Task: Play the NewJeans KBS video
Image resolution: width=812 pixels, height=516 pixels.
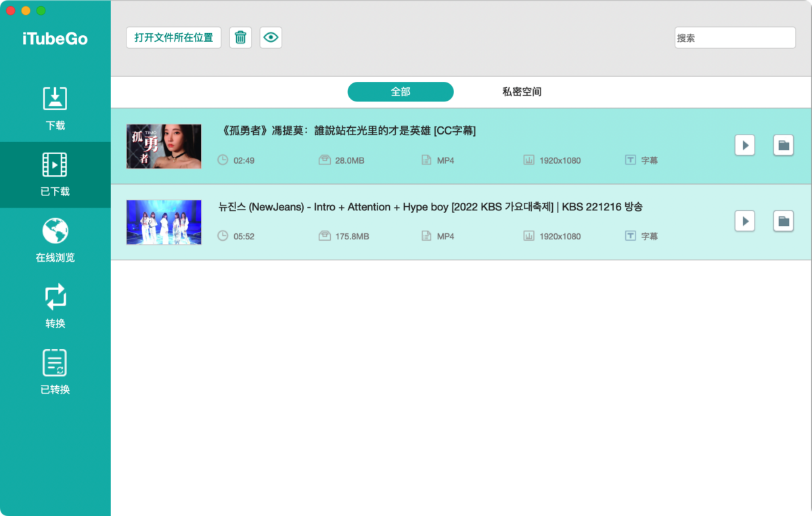Action: tap(744, 221)
